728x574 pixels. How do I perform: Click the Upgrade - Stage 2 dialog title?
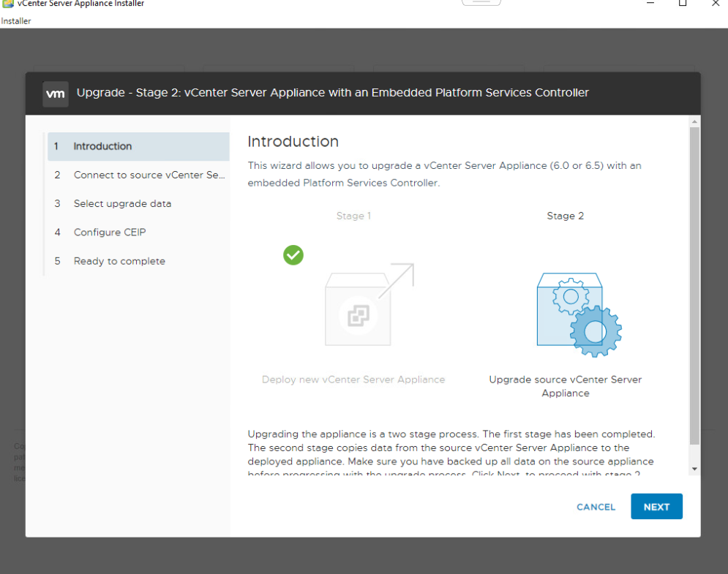(332, 92)
